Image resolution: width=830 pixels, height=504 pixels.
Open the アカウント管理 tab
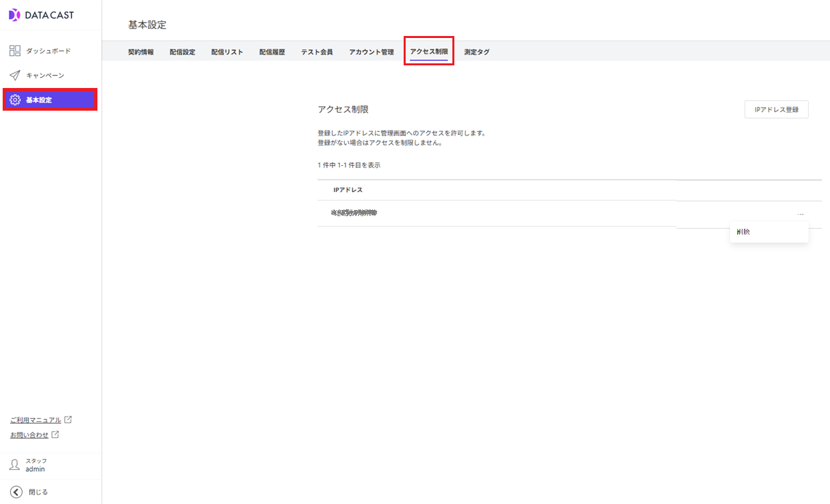[371, 51]
